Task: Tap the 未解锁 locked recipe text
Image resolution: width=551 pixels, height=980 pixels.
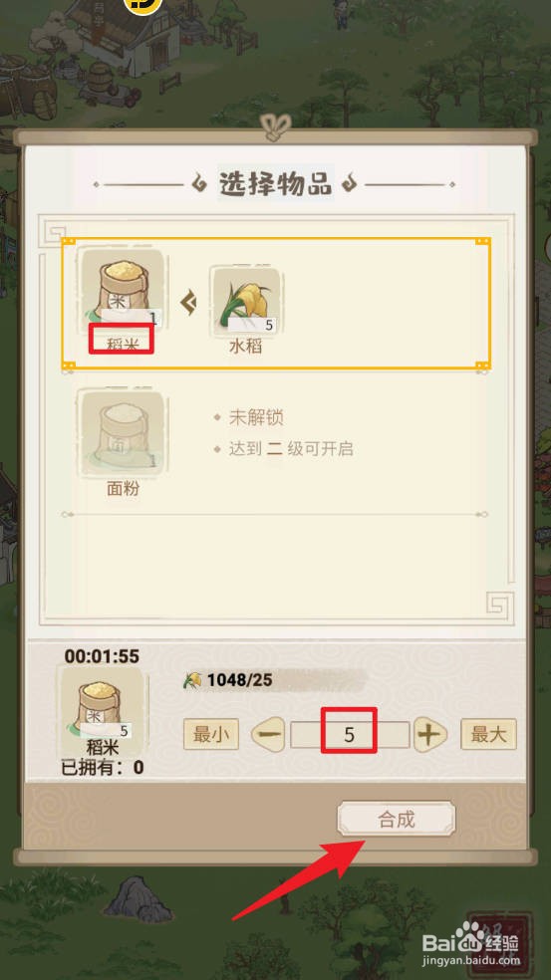Action: point(256,417)
